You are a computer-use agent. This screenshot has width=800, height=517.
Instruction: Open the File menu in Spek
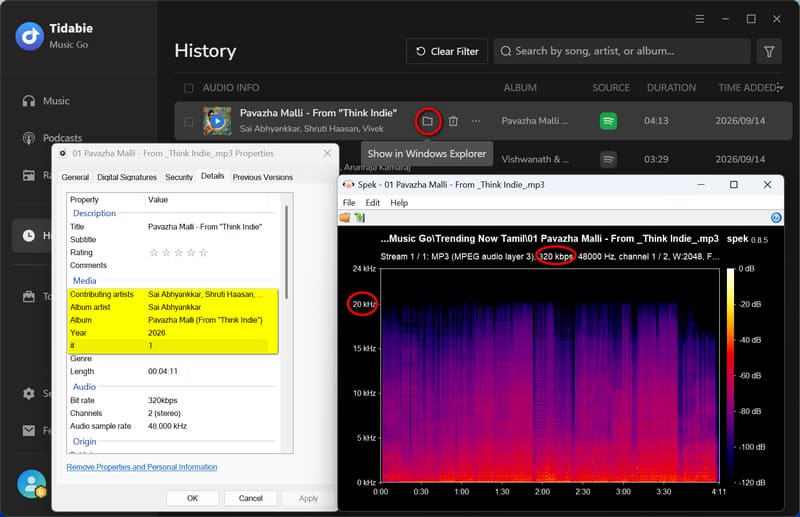point(349,203)
